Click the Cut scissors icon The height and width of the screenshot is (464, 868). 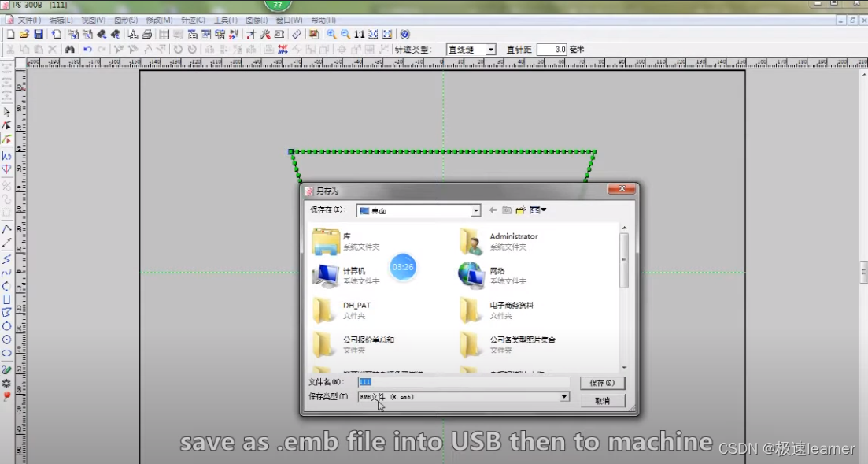click(10, 50)
